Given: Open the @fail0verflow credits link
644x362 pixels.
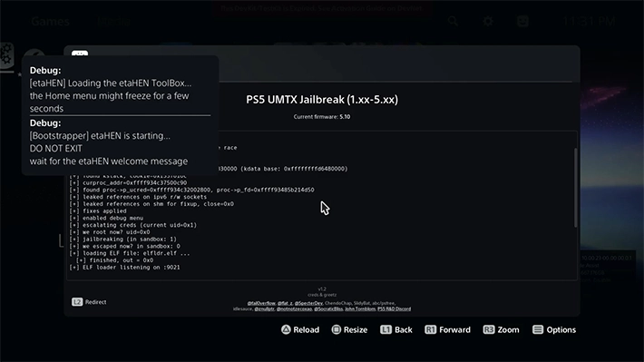Looking at the screenshot, I should click(x=261, y=303).
